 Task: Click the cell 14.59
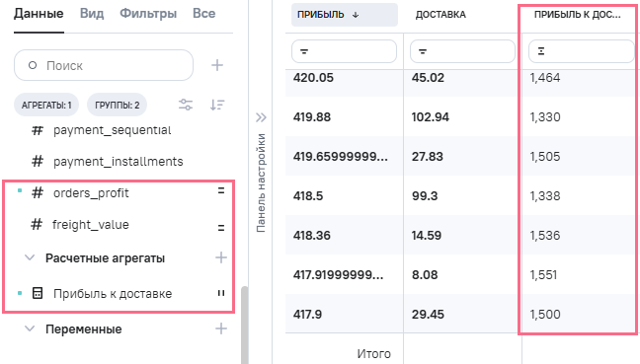tap(427, 235)
